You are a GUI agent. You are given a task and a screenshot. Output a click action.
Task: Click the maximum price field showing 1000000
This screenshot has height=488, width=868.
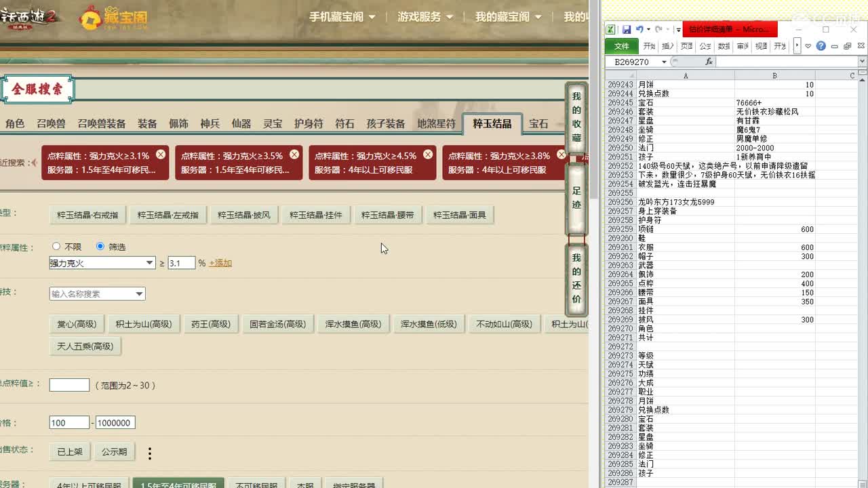coord(115,423)
